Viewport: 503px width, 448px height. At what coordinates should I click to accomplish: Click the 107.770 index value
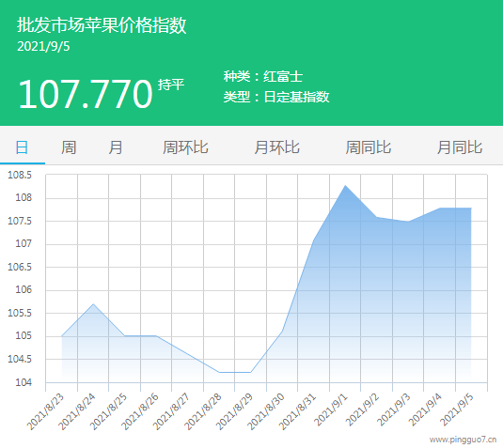(86, 94)
